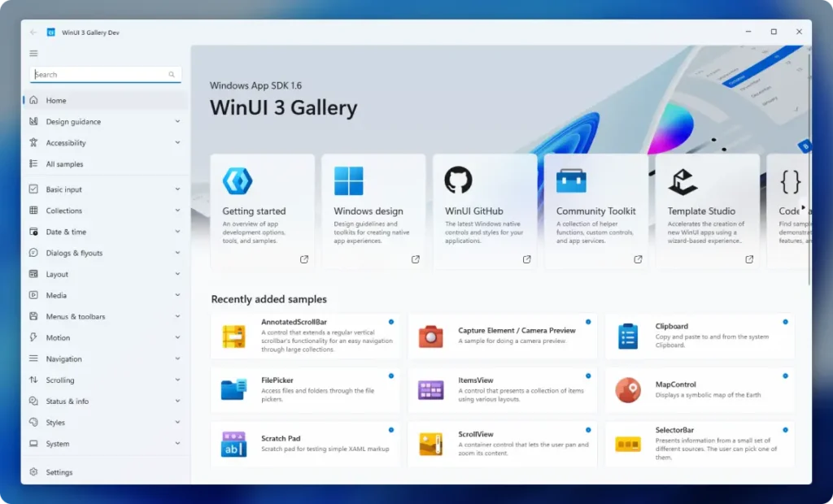This screenshot has width=833, height=504.
Task: Click the Styles palette icon
Action: coord(33,422)
